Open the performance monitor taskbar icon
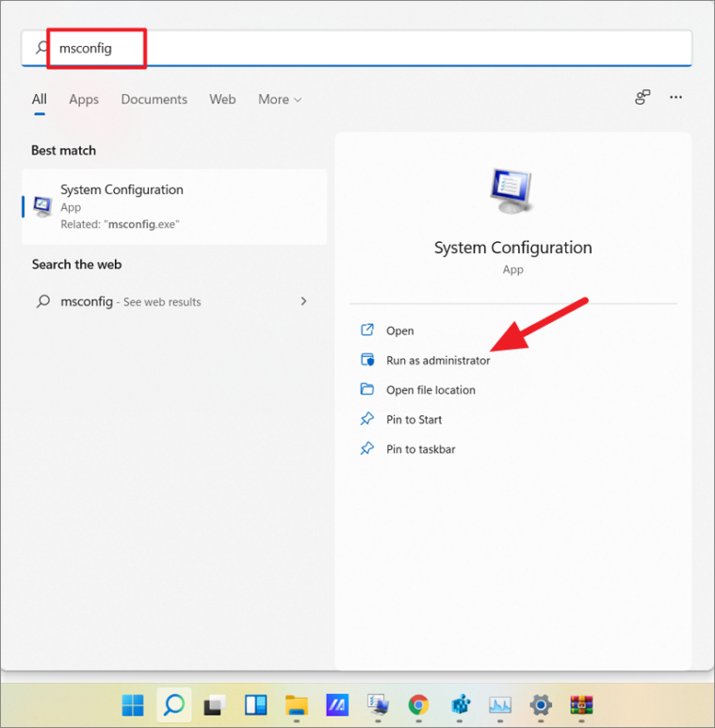 500,705
